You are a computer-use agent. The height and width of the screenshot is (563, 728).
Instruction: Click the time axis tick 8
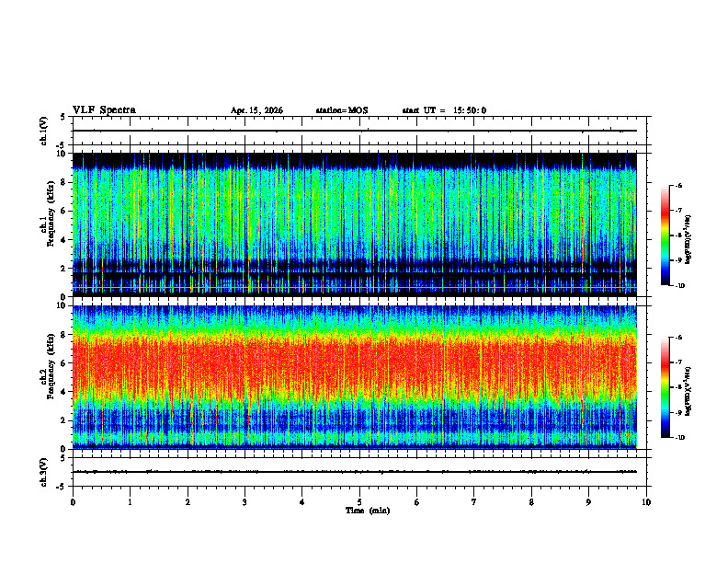pyautogui.click(x=531, y=502)
